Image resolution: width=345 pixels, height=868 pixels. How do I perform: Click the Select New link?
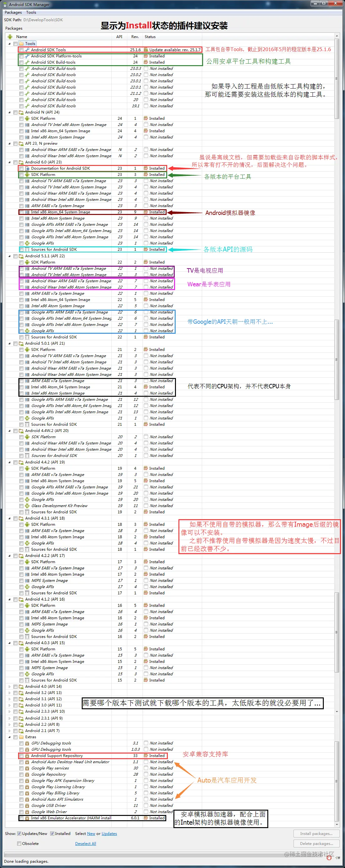91,834
